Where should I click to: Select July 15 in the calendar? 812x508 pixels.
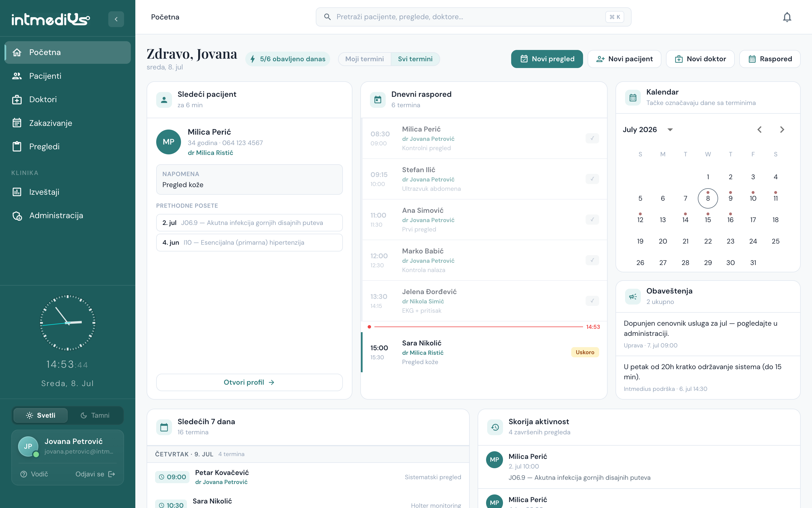coord(708,220)
